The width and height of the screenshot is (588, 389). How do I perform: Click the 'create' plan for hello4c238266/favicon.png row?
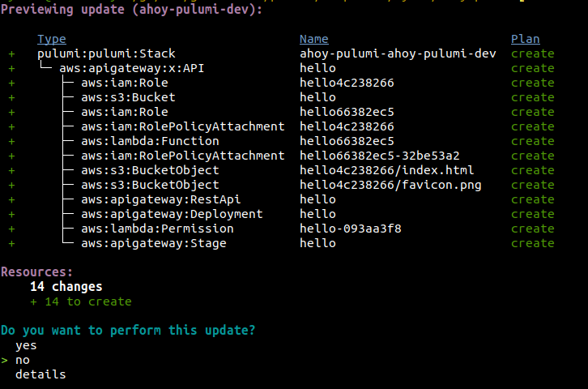pyautogui.click(x=532, y=185)
